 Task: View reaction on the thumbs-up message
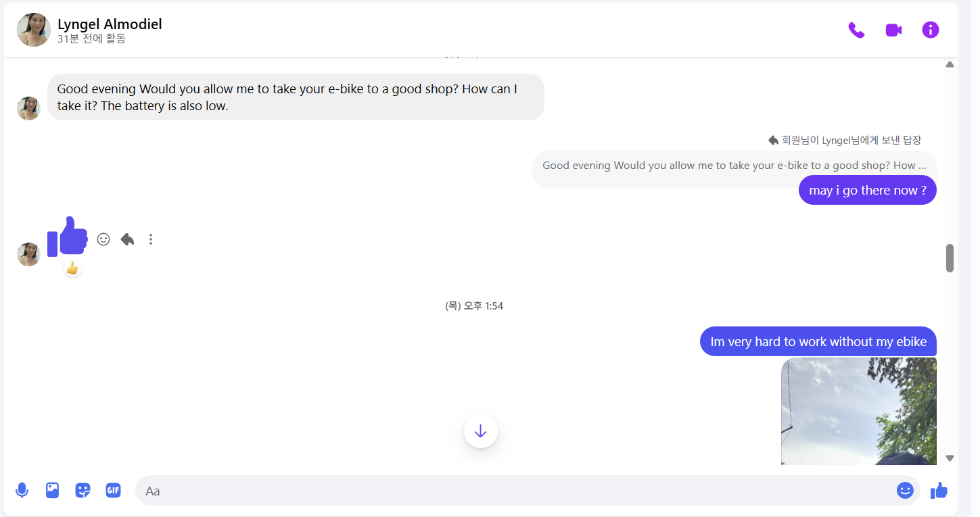point(72,269)
